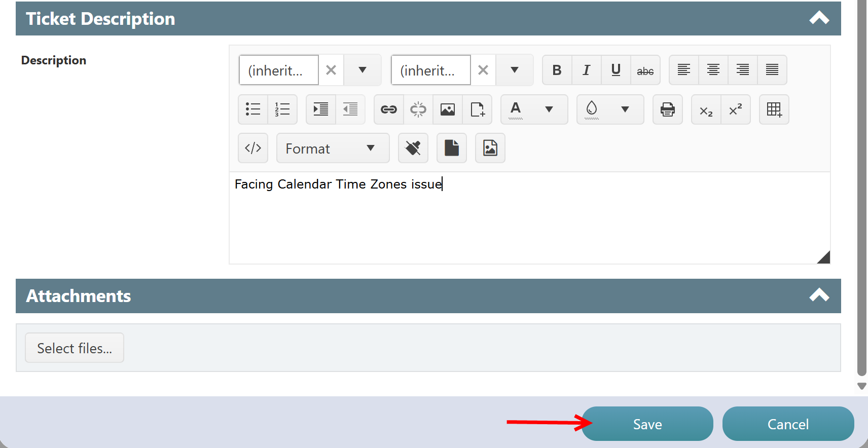Image resolution: width=868 pixels, height=448 pixels.
Task: Insert file icon in toolbar
Action: pyautogui.click(x=477, y=109)
